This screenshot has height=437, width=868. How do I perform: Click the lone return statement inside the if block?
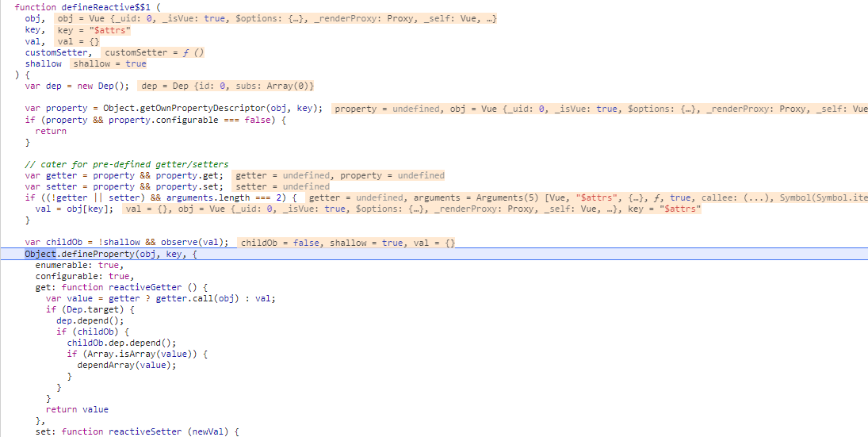[x=51, y=131]
